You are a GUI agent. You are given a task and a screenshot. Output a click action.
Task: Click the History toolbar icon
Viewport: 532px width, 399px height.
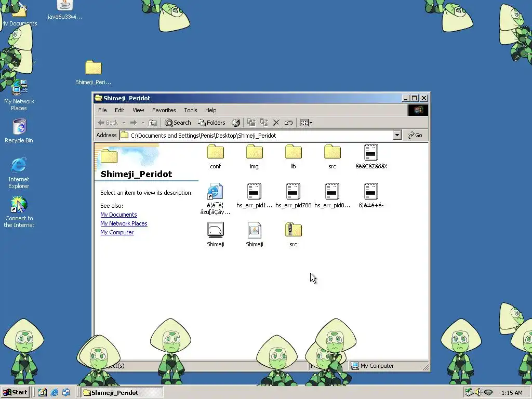pyautogui.click(x=236, y=123)
